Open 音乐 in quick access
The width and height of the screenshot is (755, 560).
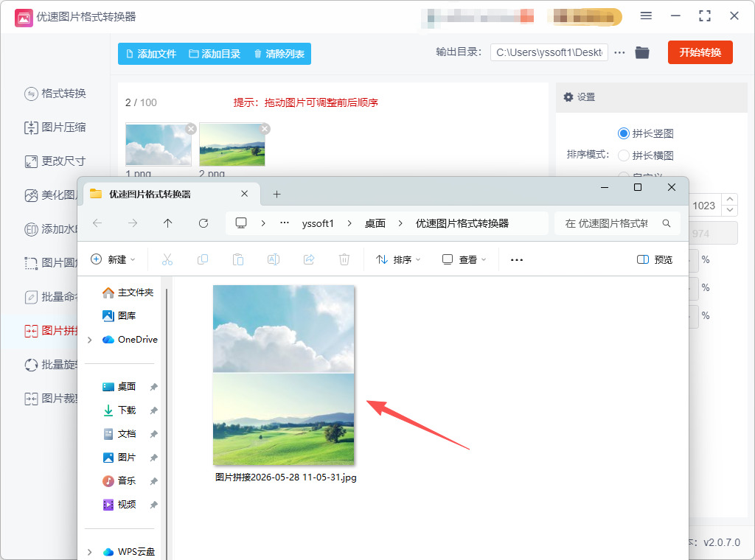(119, 481)
